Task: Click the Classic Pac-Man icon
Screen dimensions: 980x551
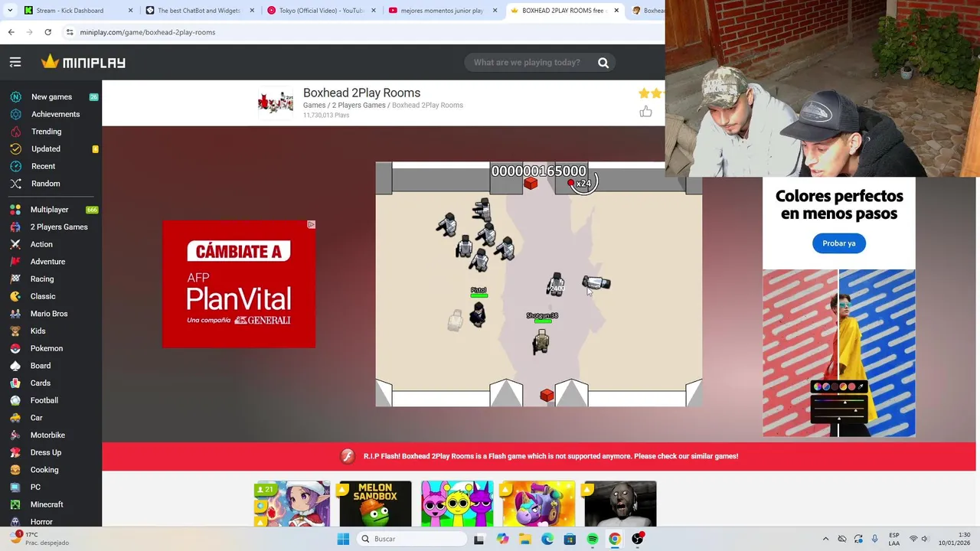Action: tap(15, 296)
